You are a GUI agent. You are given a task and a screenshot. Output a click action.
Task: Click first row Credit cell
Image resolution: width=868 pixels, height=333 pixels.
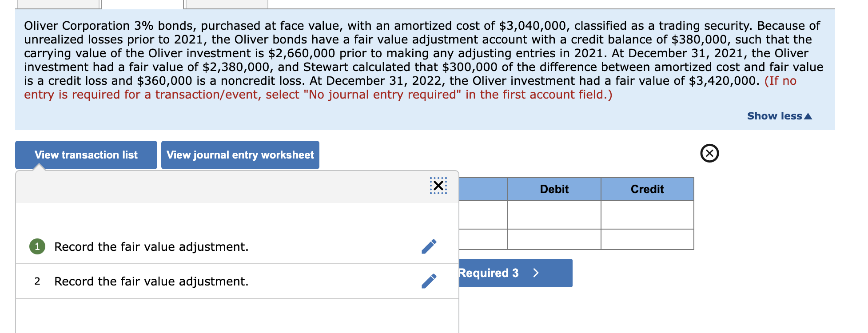point(647,215)
